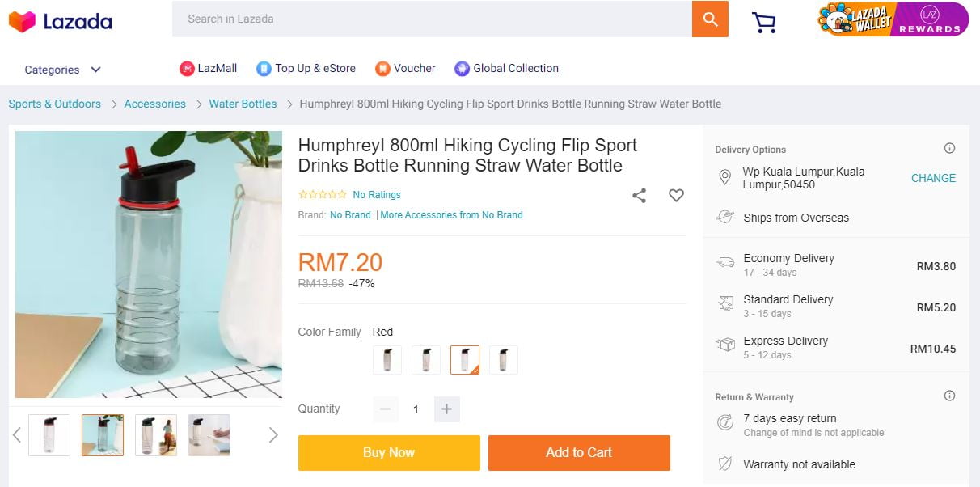Show previous product thumbnails arrow

[17, 435]
